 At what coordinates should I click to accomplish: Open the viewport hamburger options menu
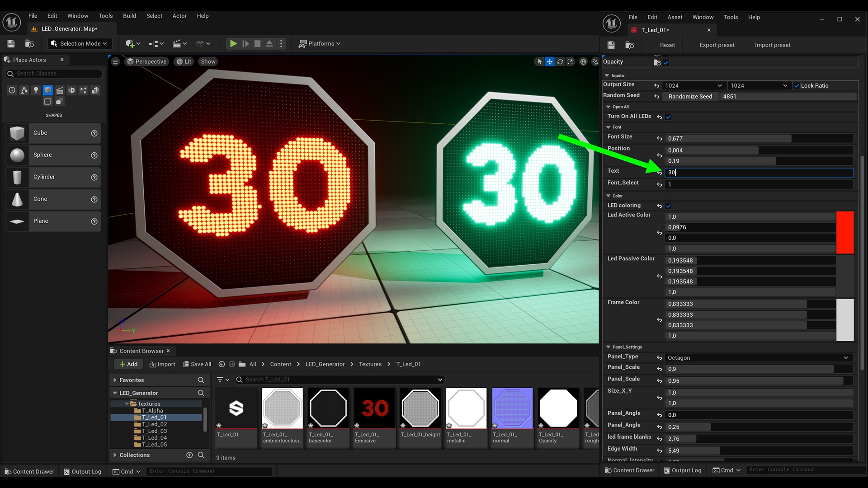[115, 61]
